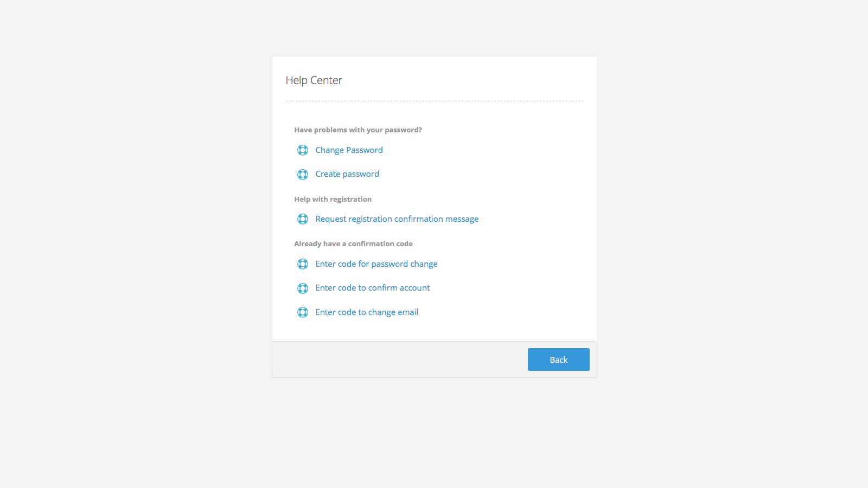Click the lifebuoy icon beside Change Password
Viewport: 868px width, 488px height.
[303, 150]
